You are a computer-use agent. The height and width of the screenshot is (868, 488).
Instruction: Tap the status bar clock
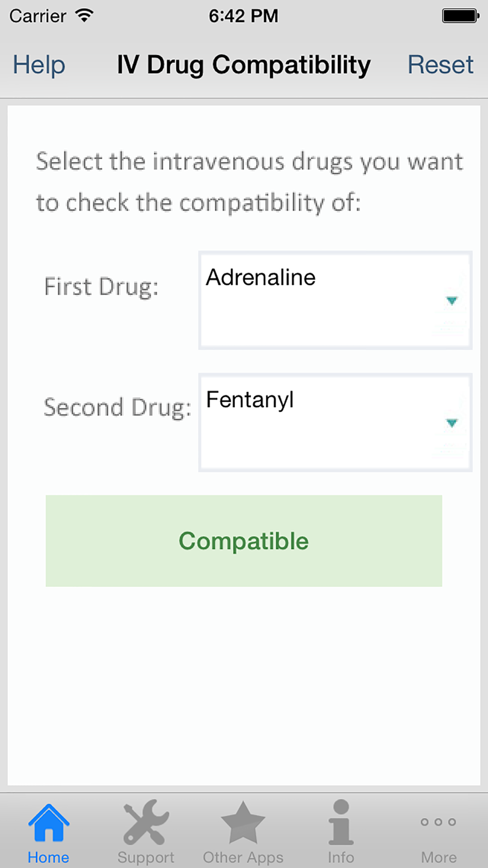(244, 16)
